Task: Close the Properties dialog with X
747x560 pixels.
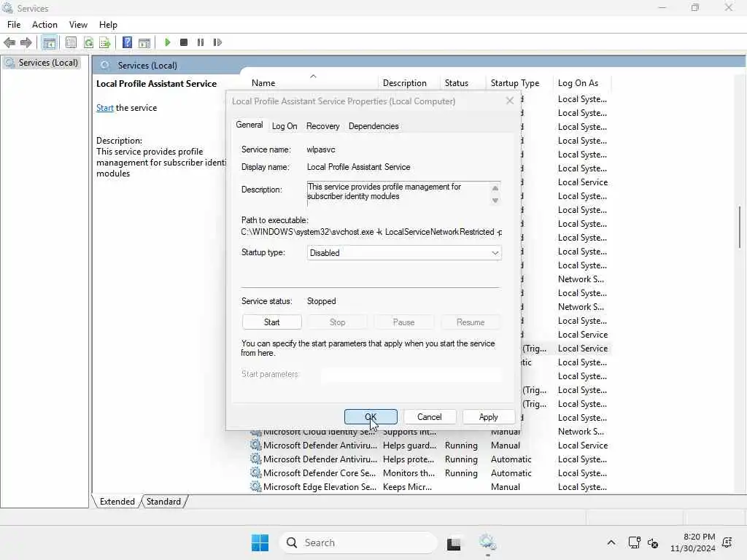Action: point(510,101)
